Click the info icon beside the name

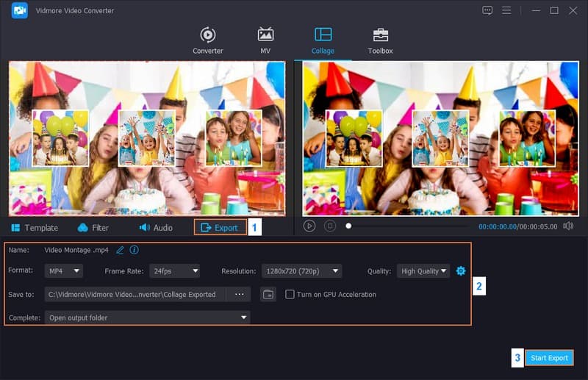(135, 250)
